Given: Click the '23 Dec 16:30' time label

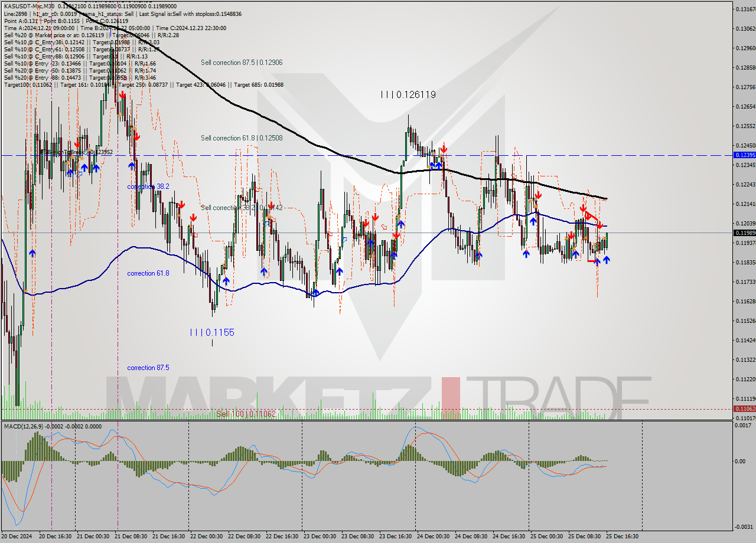Looking at the screenshot, I should [396, 537].
